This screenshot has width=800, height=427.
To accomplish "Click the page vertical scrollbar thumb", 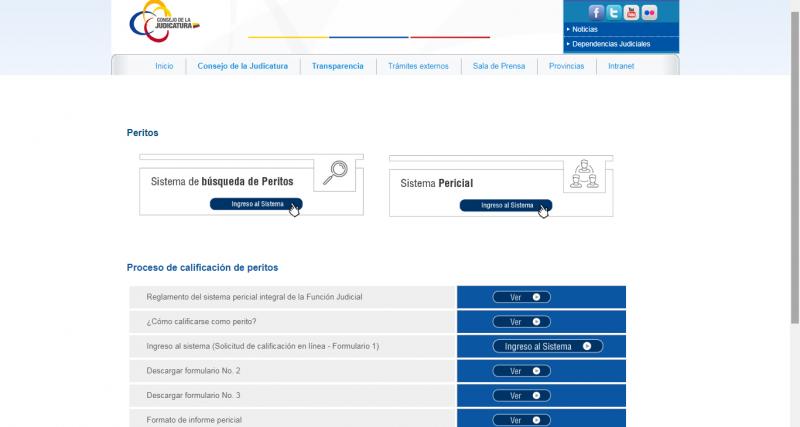I will pos(795,167).
